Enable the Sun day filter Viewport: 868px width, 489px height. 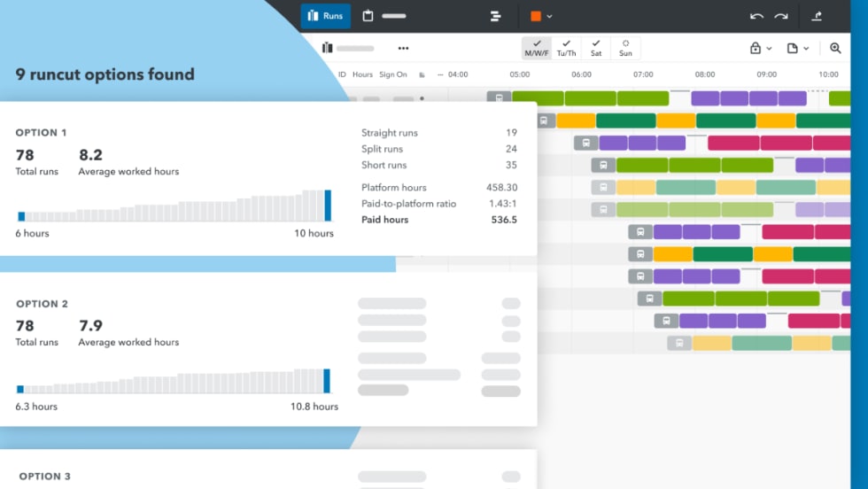pos(625,48)
